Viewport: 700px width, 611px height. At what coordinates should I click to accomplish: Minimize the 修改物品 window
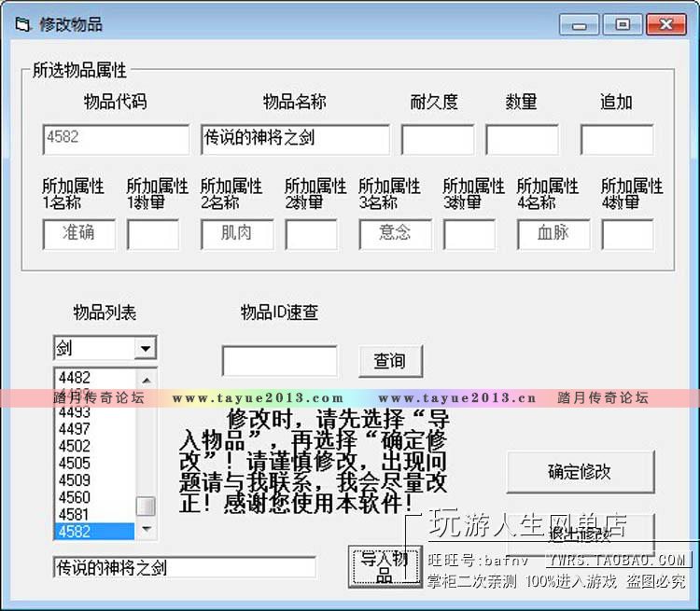tap(579, 24)
